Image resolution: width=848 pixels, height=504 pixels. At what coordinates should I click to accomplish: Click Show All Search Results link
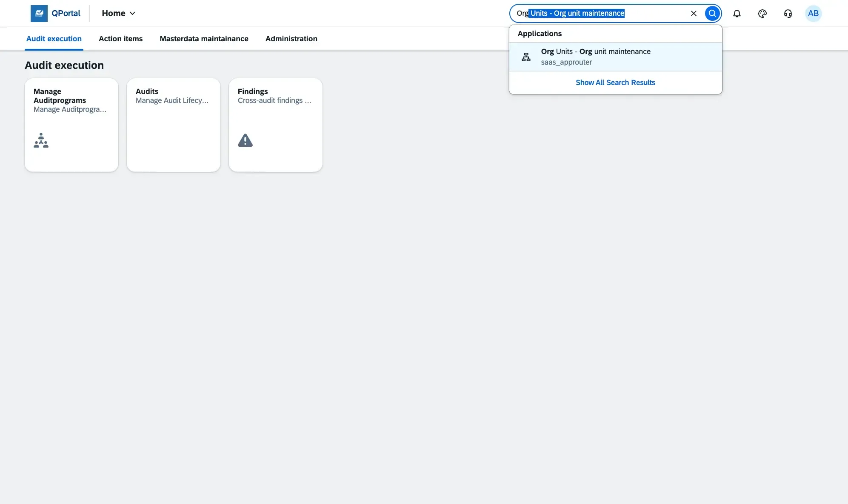pyautogui.click(x=615, y=83)
